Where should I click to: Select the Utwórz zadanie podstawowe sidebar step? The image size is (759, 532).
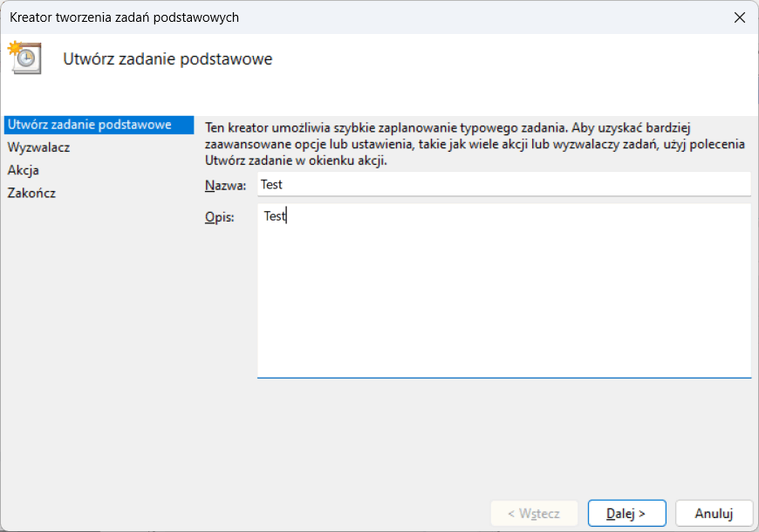pyautogui.click(x=89, y=125)
